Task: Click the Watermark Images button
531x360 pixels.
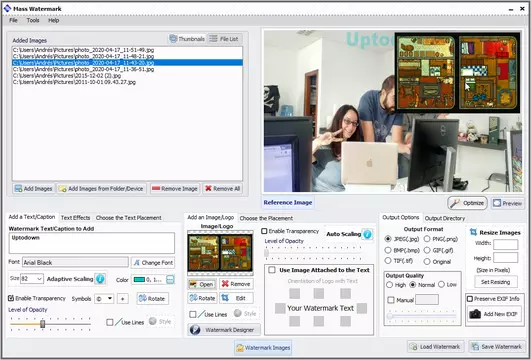Action: (263, 347)
